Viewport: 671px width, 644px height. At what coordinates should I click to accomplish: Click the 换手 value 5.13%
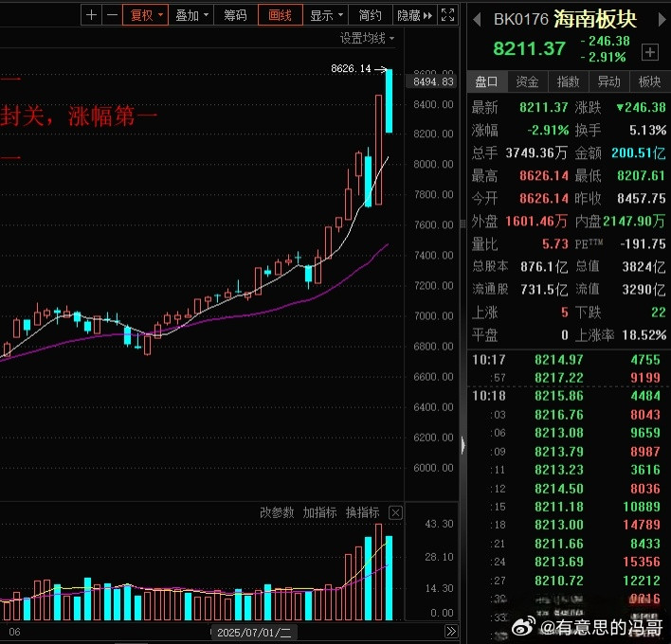pos(647,130)
